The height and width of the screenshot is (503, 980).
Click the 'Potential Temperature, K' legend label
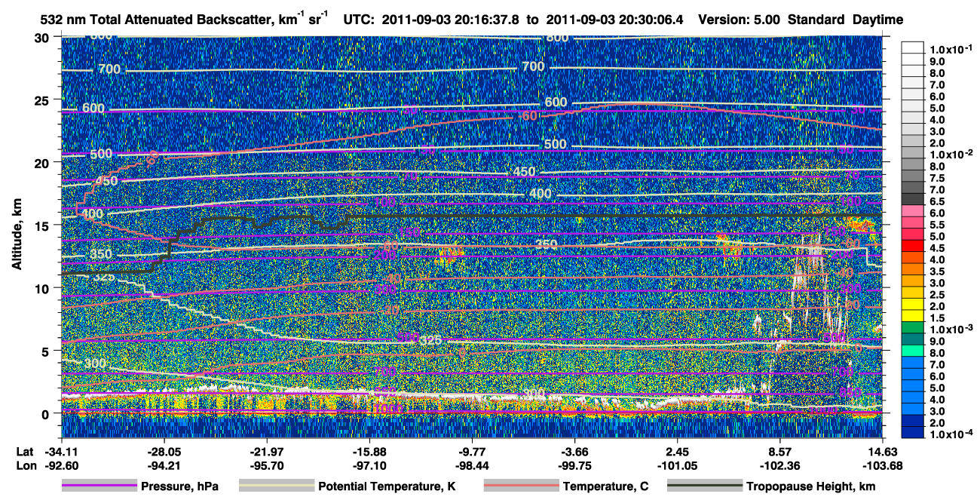(x=387, y=486)
